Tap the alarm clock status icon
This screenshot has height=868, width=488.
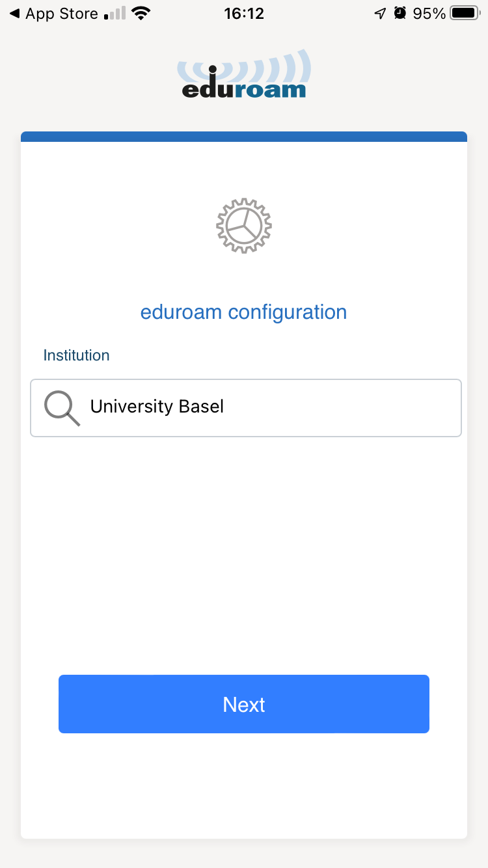(400, 14)
